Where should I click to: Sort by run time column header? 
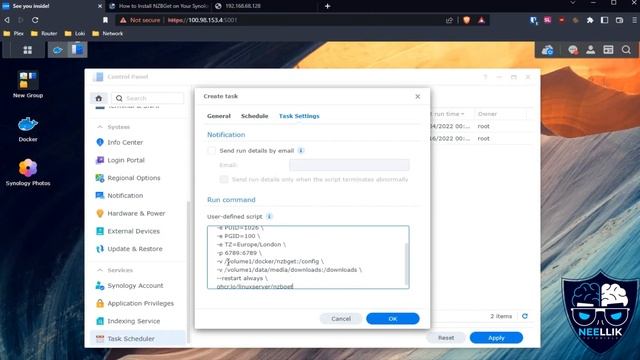pos(449,114)
